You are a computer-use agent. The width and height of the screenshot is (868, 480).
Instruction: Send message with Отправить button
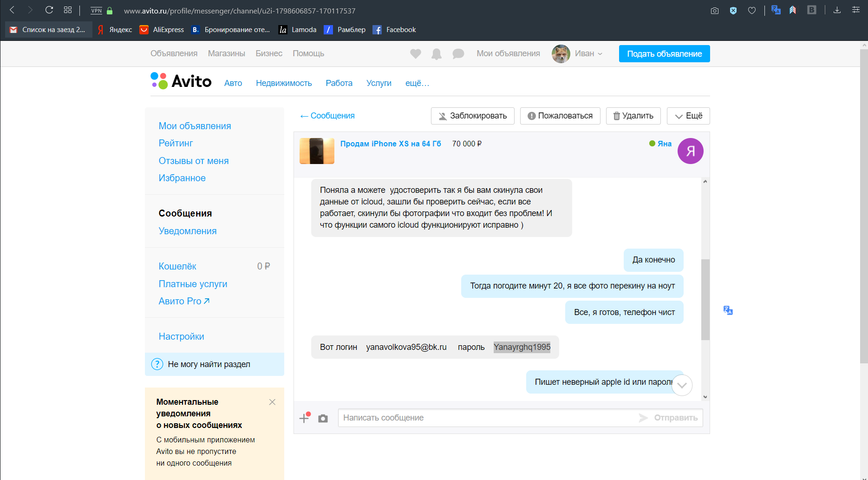tap(669, 418)
